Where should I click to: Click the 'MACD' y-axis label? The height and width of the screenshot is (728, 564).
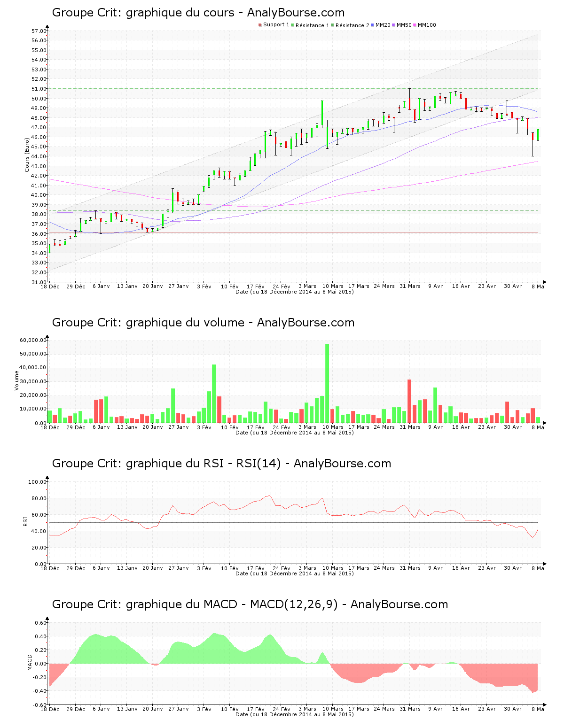30,662
